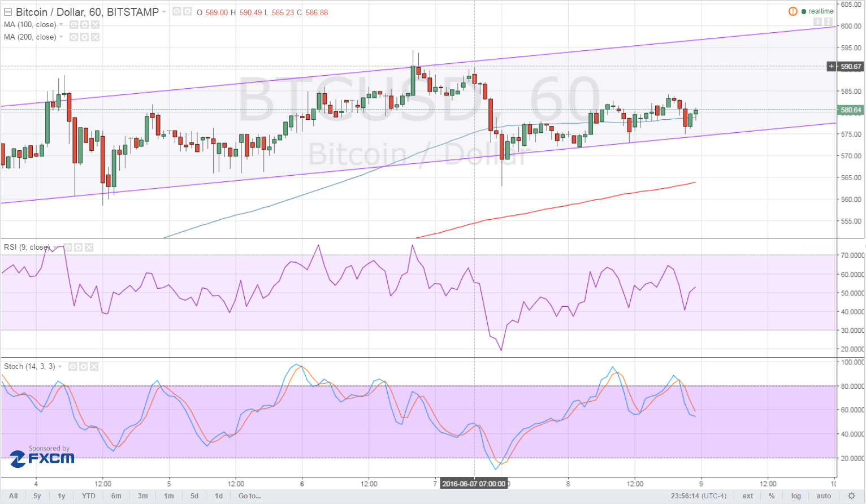Collapse the legend with the minus box icon

tap(8, 12)
